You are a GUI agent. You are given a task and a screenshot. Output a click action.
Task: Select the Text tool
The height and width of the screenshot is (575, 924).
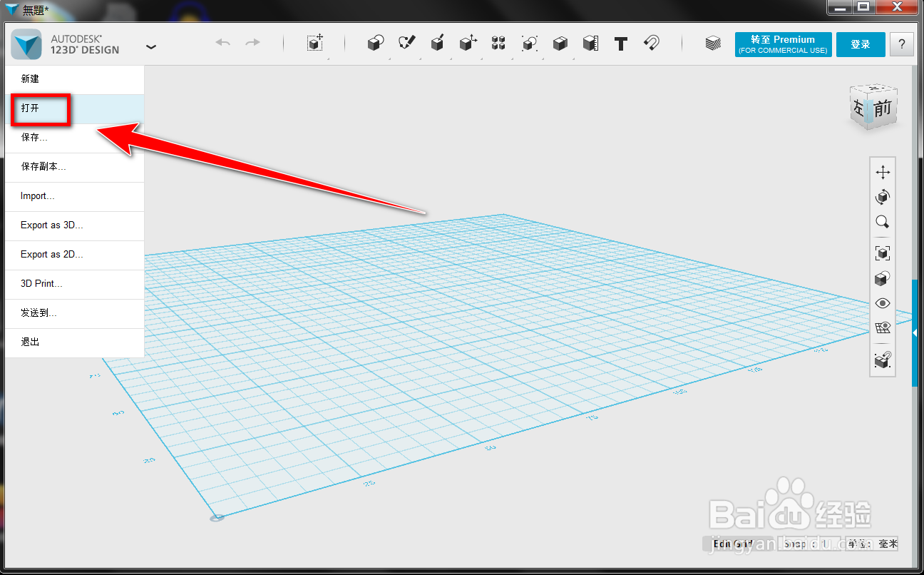click(x=621, y=44)
